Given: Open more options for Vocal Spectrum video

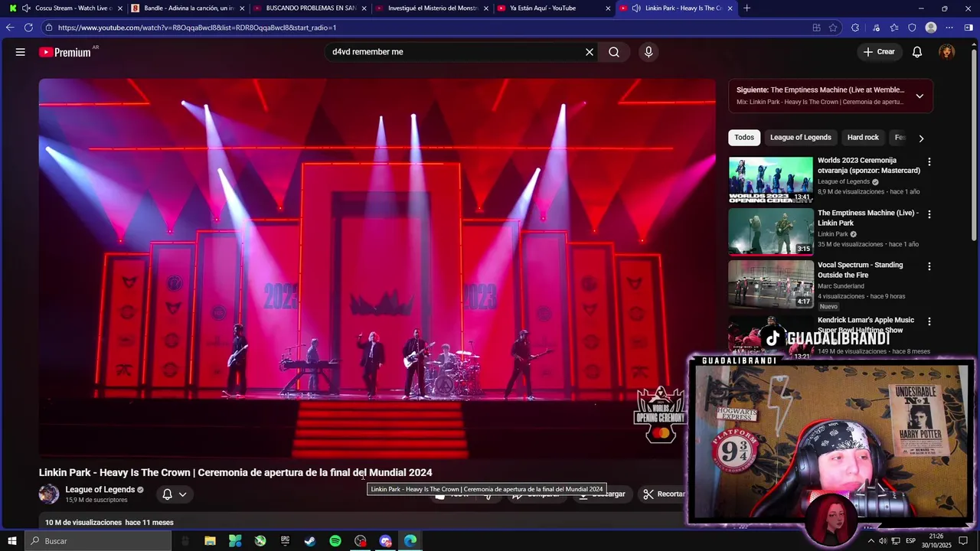Looking at the screenshot, I should (929, 266).
